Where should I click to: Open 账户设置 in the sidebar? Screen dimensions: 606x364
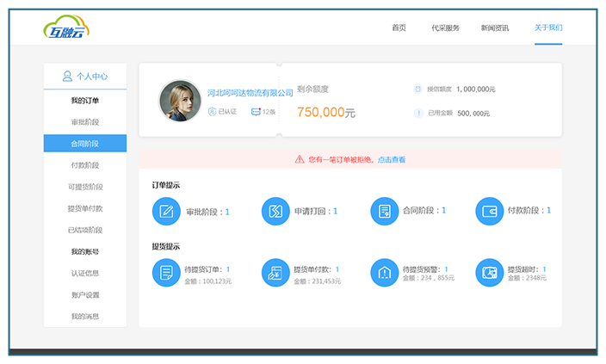[x=85, y=295]
